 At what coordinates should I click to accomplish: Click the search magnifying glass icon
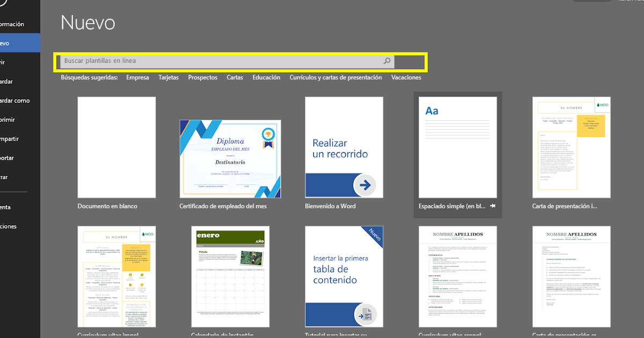click(x=386, y=61)
